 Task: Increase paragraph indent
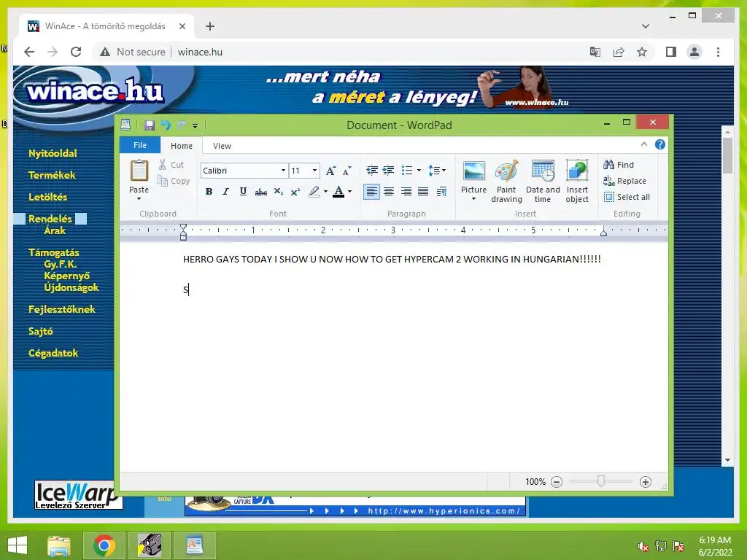(x=389, y=170)
